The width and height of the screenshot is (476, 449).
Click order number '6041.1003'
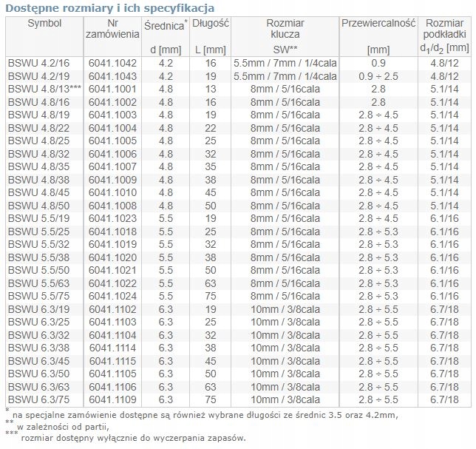112,115
